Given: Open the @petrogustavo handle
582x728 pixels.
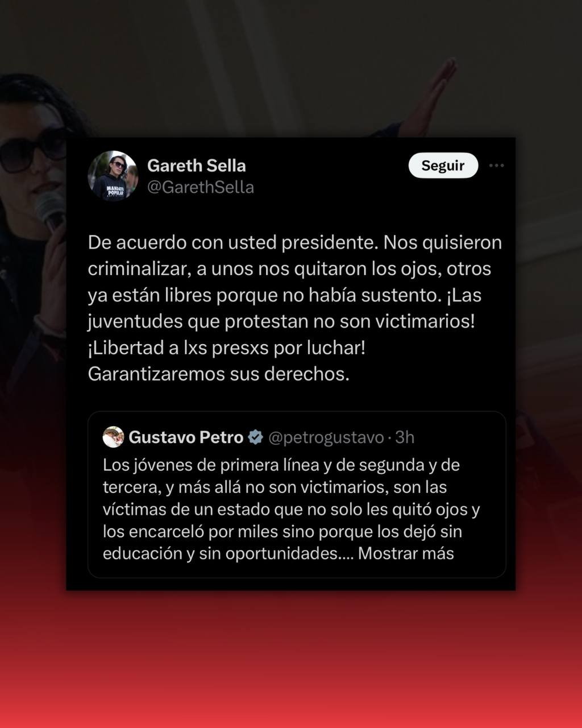Looking at the screenshot, I should [x=326, y=437].
